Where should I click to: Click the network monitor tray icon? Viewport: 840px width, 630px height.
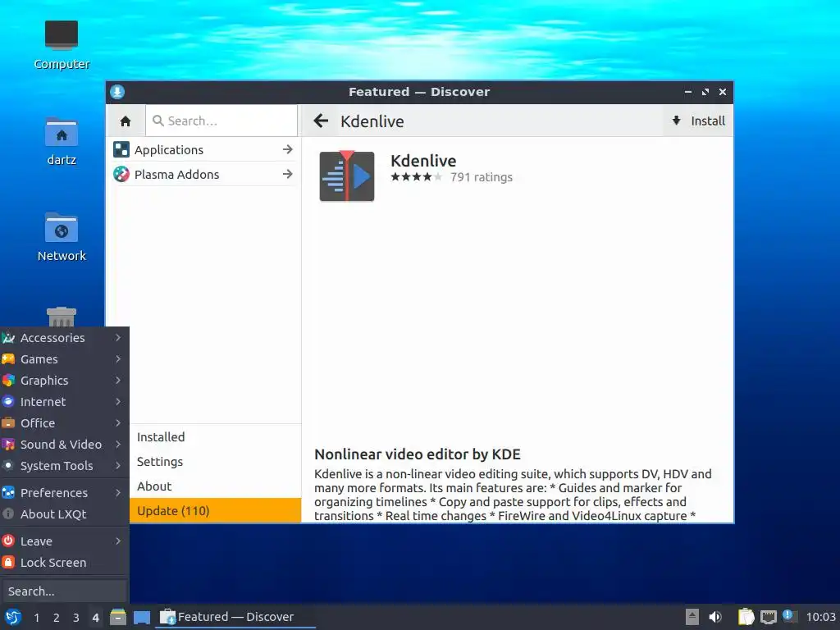(x=768, y=617)
